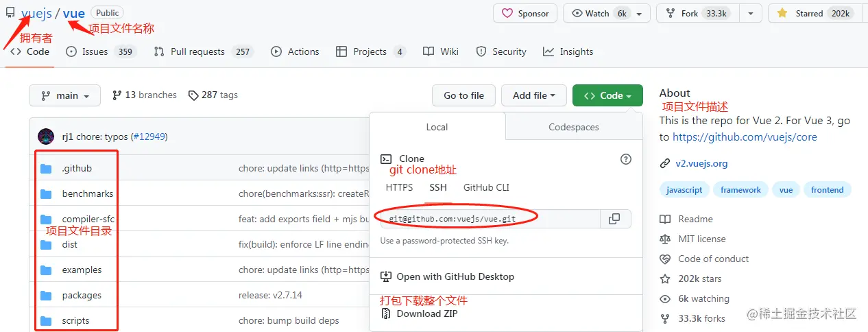Click the clone help question mark icon
Screen dimensions: 868x332
pyautogui.click(x=625, y=159)
